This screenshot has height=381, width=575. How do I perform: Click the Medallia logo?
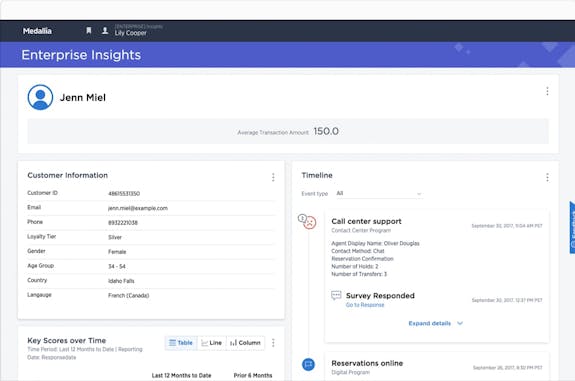tap(37, 31)
